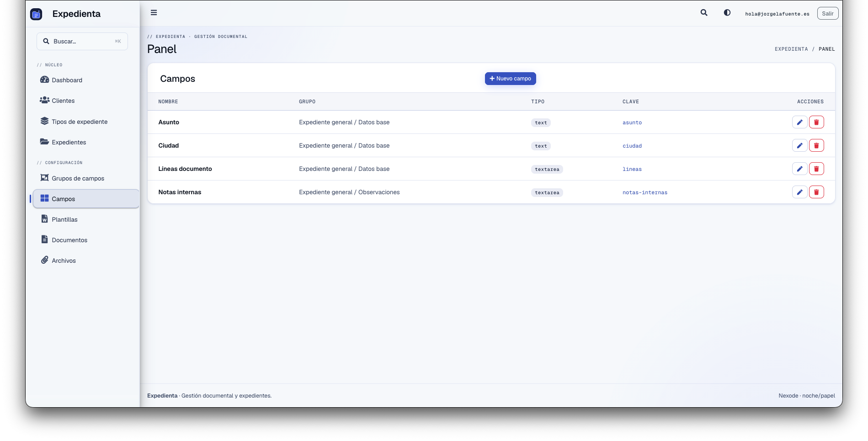This screenshot has height=441, width=868.
Task: Click the textarea badge for Lineas documento
Action: (547, 169)
